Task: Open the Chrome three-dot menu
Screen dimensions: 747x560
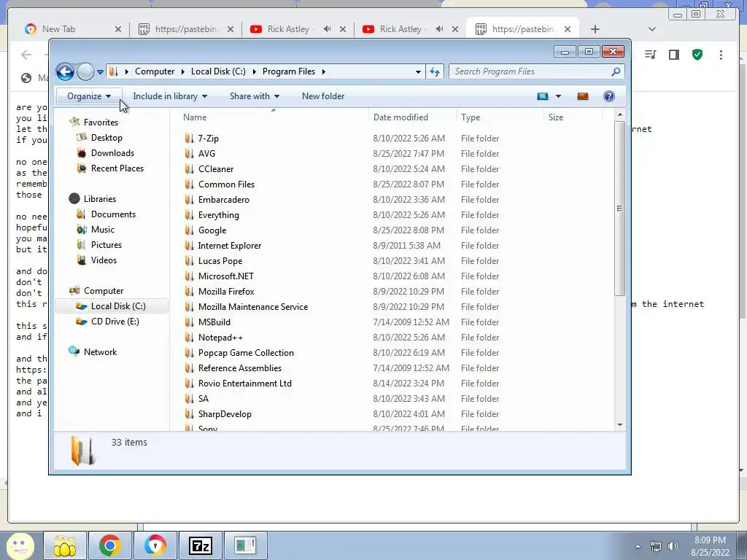Action: click(721, 55)
